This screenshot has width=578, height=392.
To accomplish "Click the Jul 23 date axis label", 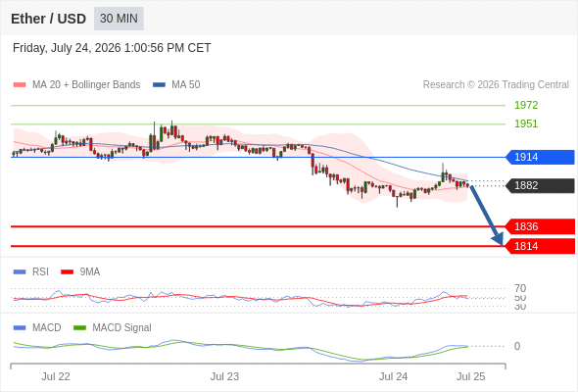I will 224,376.
